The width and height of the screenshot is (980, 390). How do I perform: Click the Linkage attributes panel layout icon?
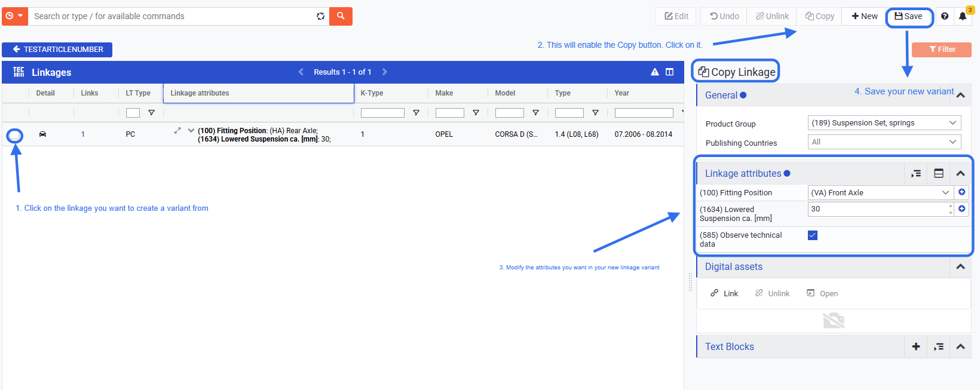coord(939,174)
